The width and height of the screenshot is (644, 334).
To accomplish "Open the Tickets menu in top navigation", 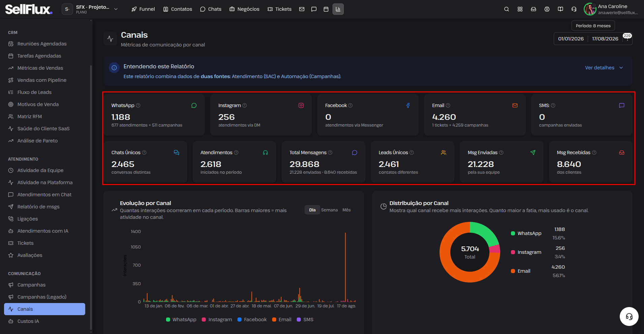I will click(280, 9).
